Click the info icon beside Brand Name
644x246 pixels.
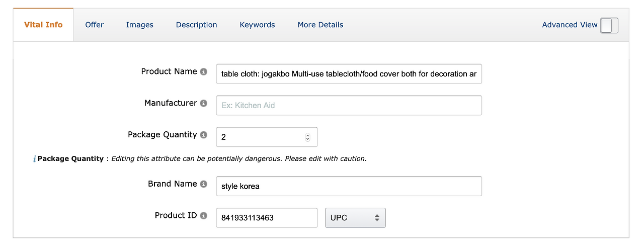coord(203,184)
